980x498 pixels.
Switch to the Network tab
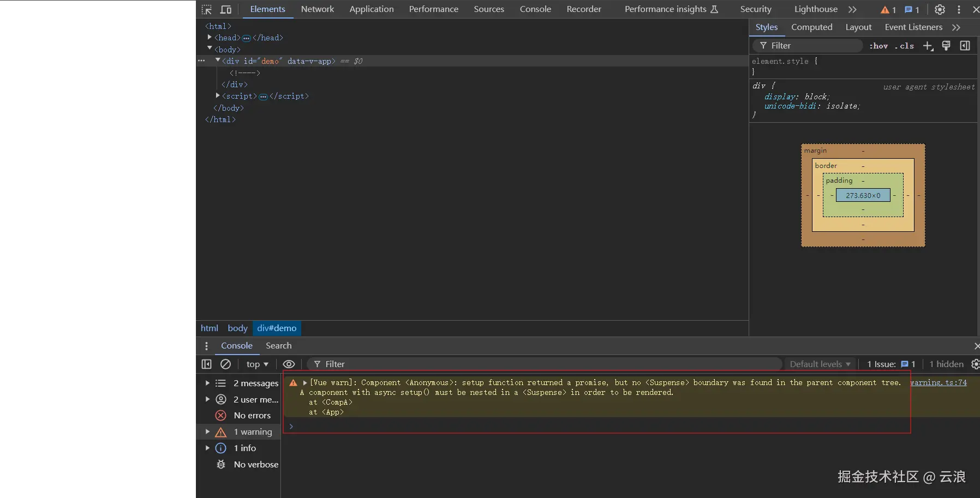click(x=317, y=9)
